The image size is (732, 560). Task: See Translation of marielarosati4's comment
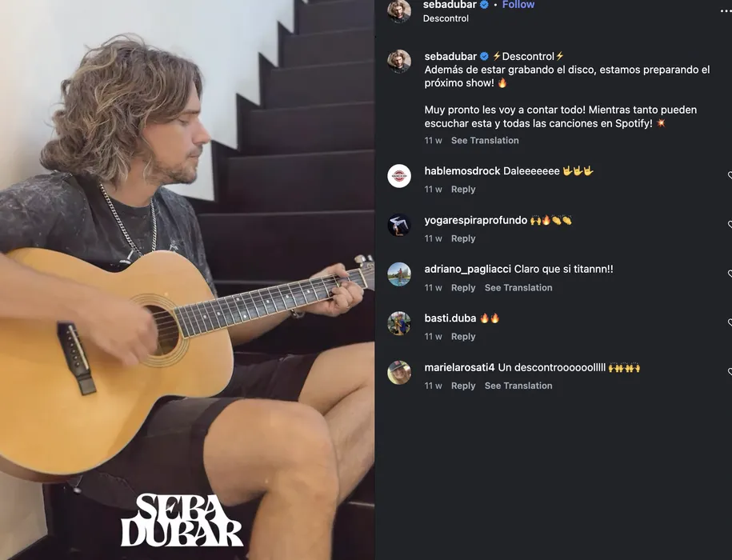coord(518,386)
